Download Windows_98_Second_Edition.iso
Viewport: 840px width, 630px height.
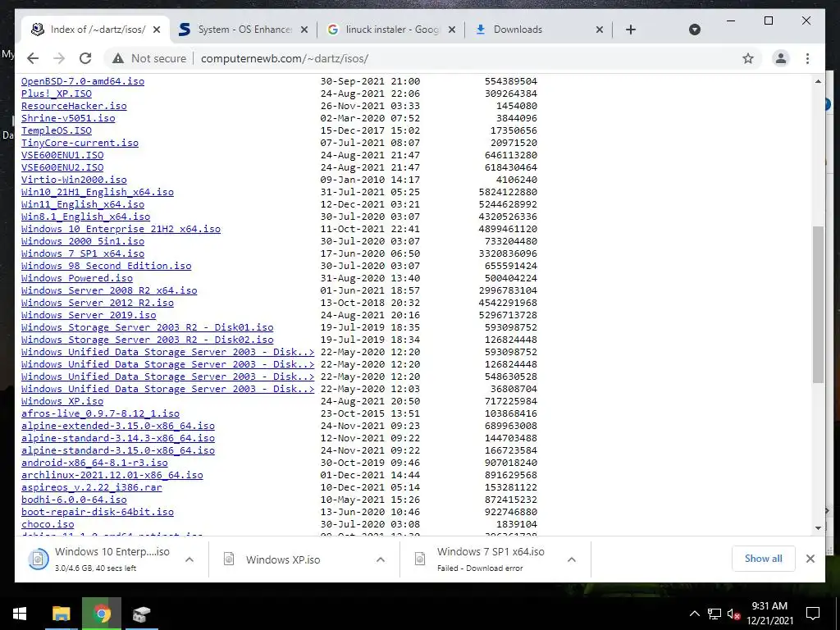tap(106, 267)
